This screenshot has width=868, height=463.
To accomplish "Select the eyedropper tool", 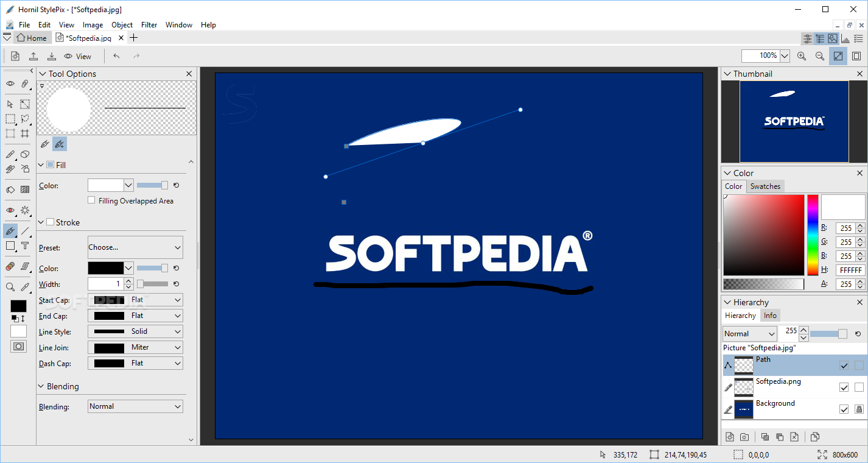I will pos(25,287).
